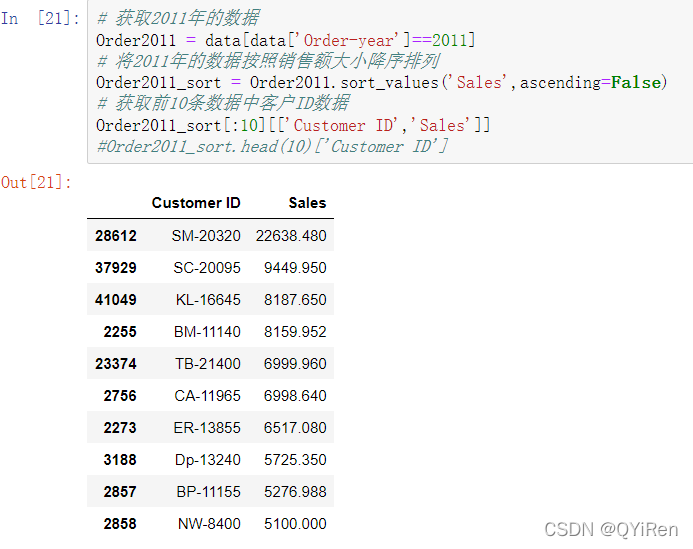The width and height of the screenshot is (693, 549).
Task: Select customer ID SM-20320
Action: tap(206, 236)
